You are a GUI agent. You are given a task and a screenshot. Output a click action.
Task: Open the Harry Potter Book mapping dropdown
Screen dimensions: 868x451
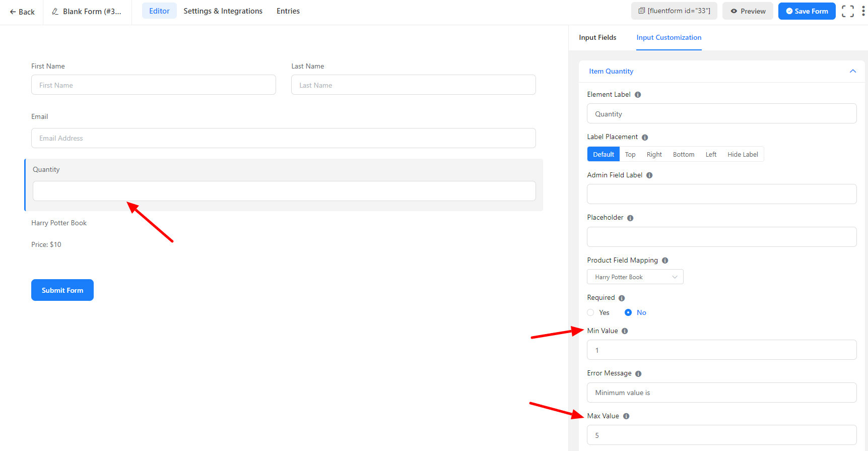[635, 277]
